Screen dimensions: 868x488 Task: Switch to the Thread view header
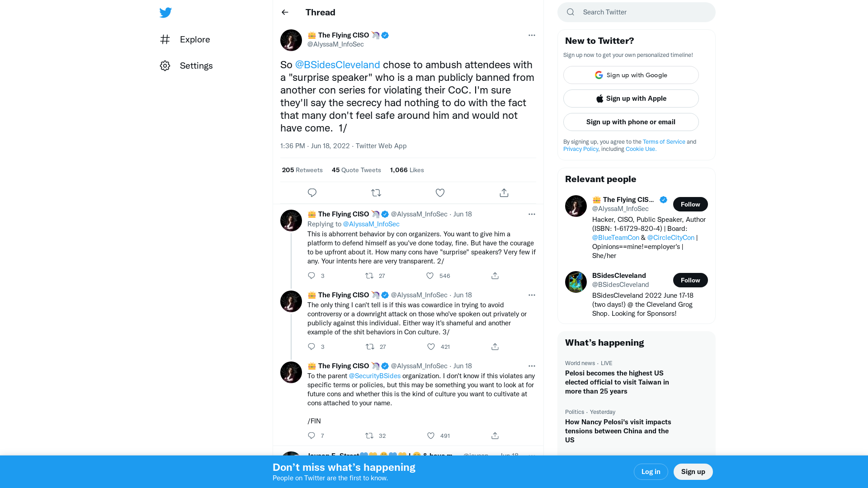[x=320, y=12]
